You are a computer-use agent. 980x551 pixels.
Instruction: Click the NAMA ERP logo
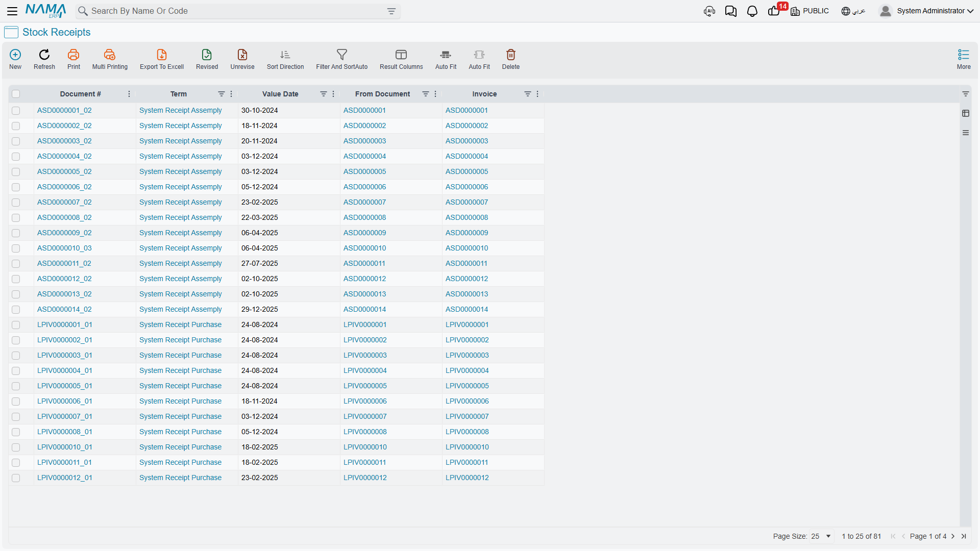pyautogui.click(x=45, y=11)
